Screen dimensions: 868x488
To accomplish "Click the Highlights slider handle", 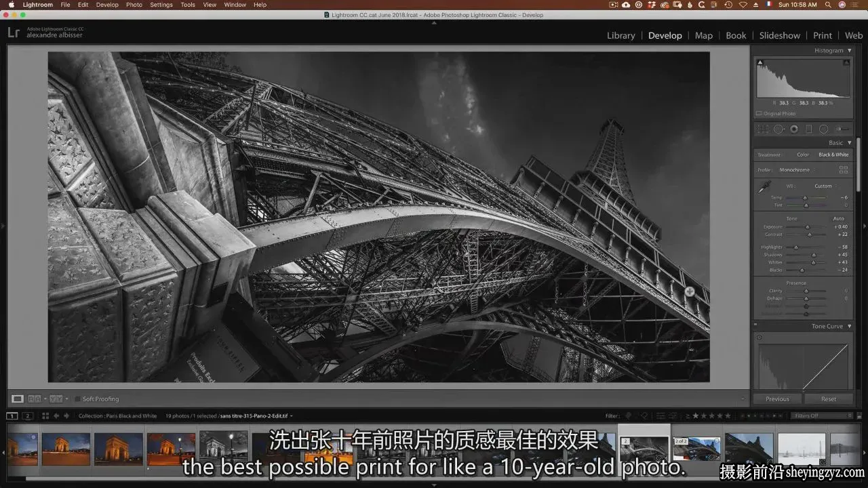I will point(796,247).
